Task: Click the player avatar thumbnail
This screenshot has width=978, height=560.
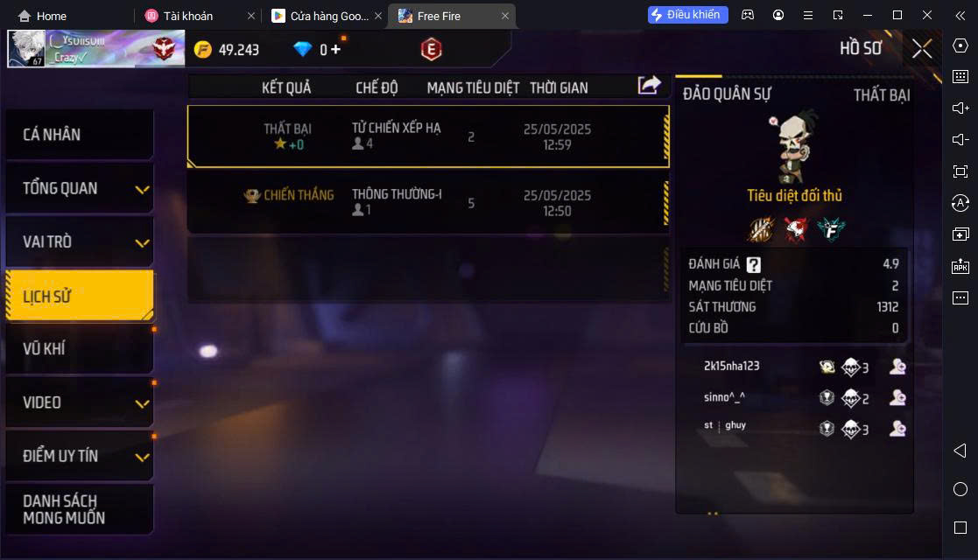Action: coord(26,48)
